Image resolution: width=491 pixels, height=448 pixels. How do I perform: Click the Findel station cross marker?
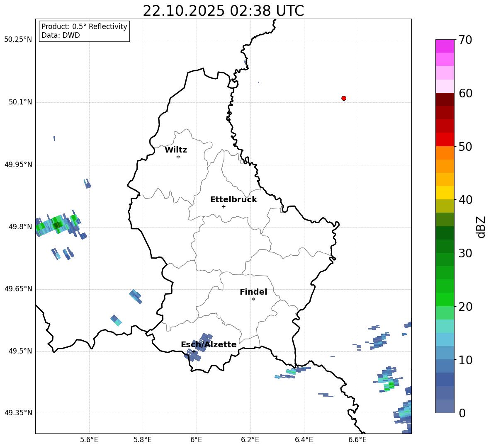[x=253, y=299]
